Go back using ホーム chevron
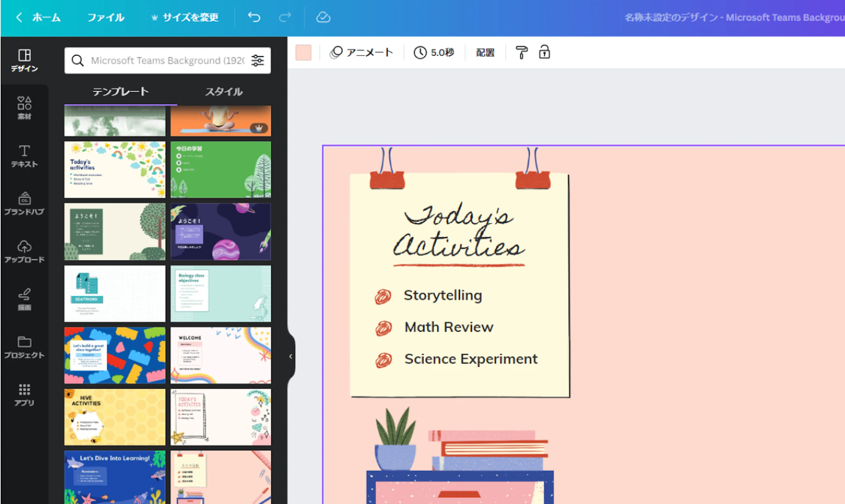Viewport: 845px width, 504px height. [19, 17]
